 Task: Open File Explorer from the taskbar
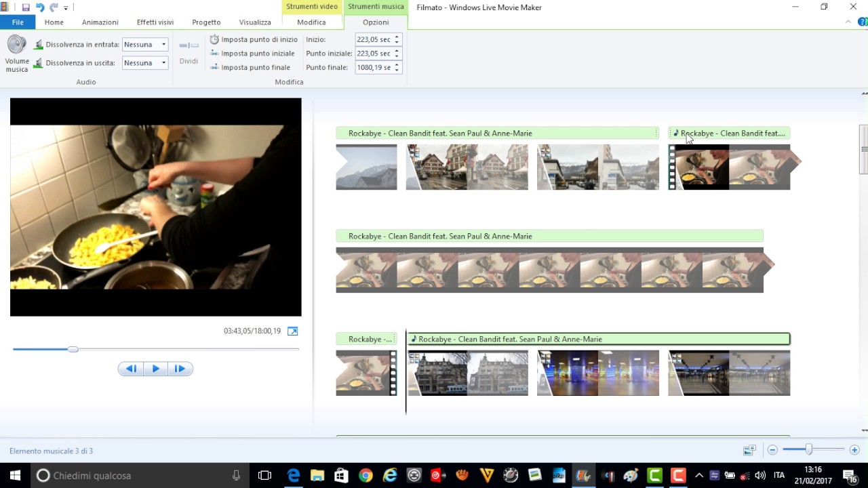point(317,475)
